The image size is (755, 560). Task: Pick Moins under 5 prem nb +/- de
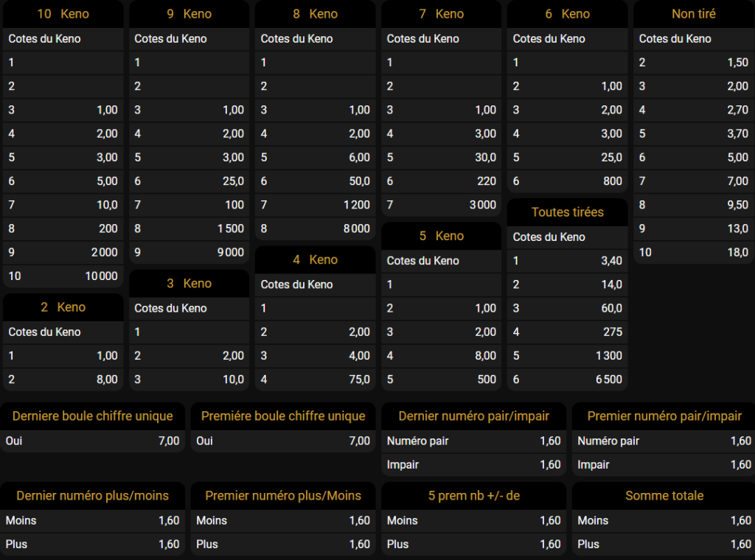tap(473, 521)
